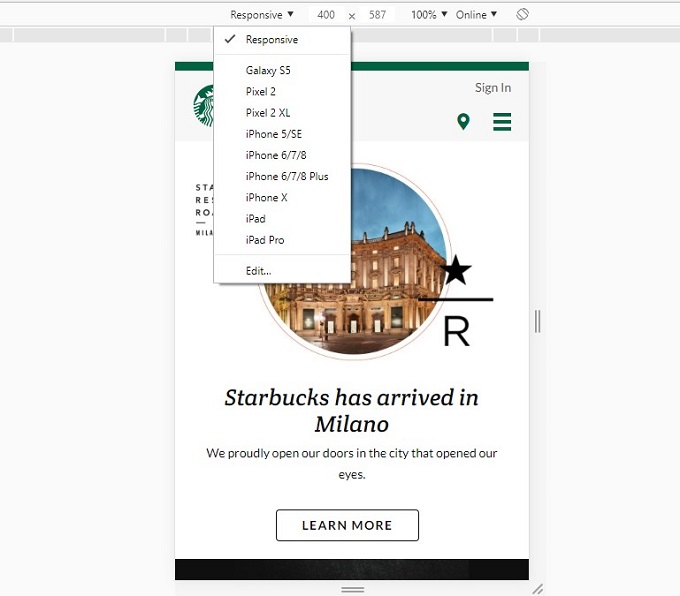Screen dimensions: 680x596
Task: Choose iPhone 6/7/8 device
Action: pyautogui.click(x=282, y=155)
